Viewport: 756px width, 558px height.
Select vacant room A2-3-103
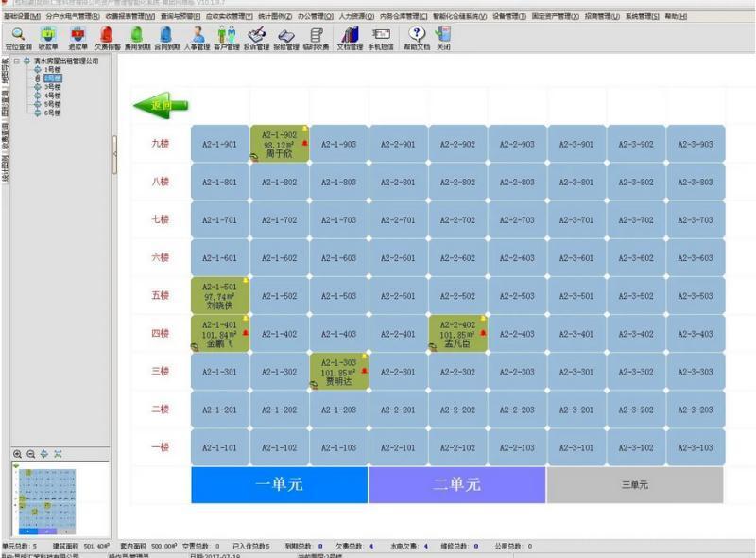696,447
